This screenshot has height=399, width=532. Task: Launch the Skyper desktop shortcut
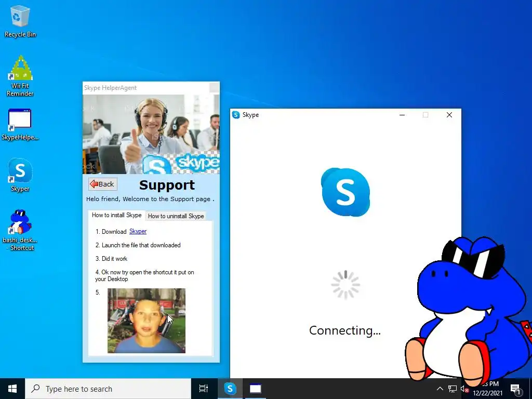click(x=20, y=175)
